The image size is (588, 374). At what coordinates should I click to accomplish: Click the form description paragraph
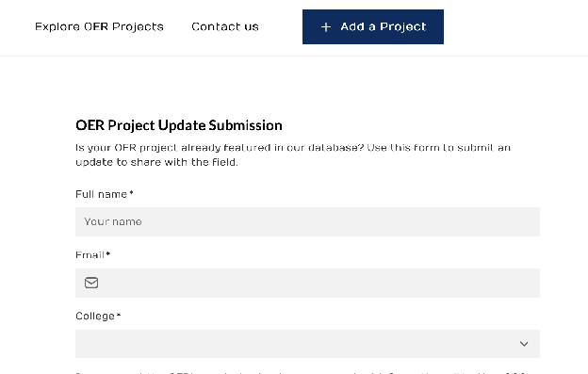pos(293,154)
